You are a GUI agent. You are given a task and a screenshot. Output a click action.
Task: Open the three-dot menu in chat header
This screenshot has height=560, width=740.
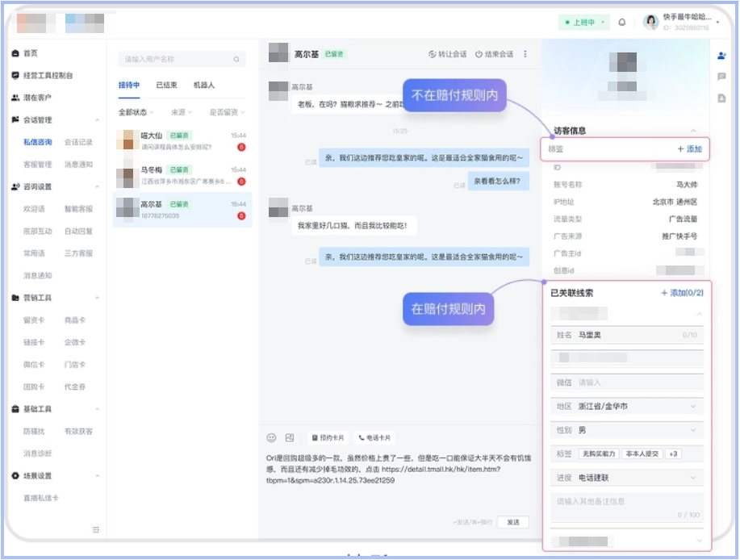[525, 53]
